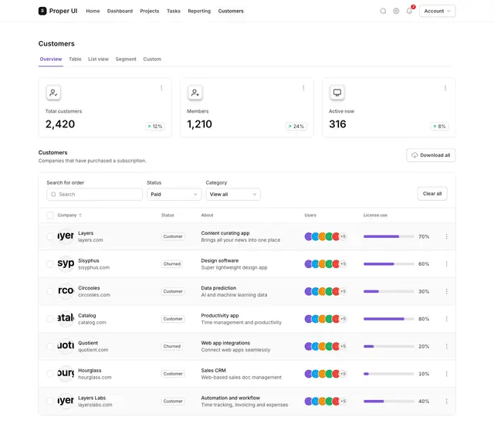The width and height of the screenshot is (494, 448).
Task: Click the Customers navigation item
Action: [231, 11]
